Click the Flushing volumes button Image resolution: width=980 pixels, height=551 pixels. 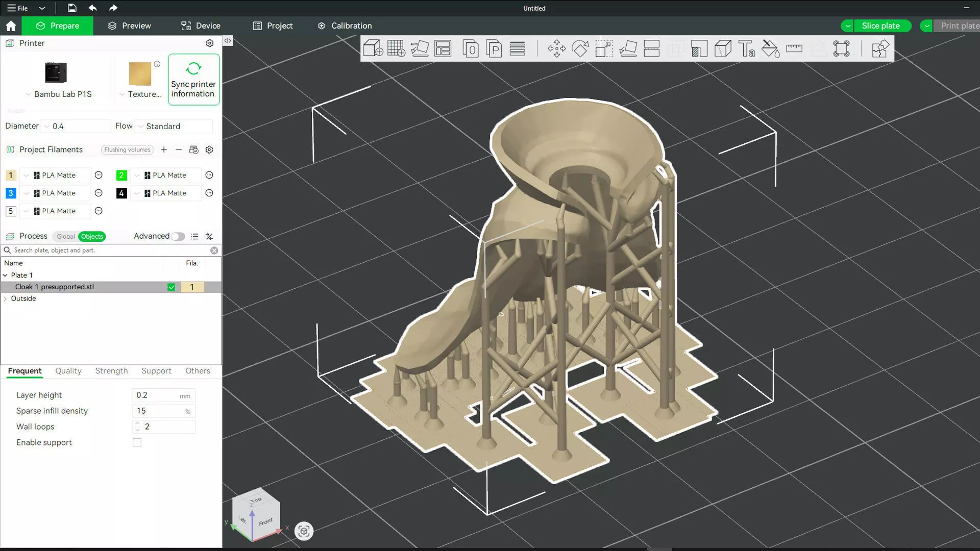[x=127, y=150]
